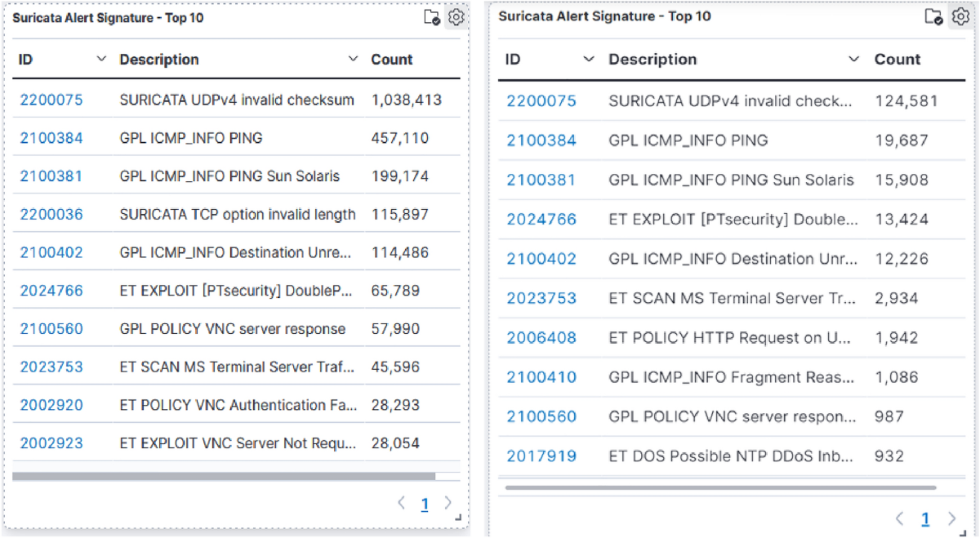Open the settings gear on the right panel
This screenshot has width=980, height=538.
coord(959,17)
